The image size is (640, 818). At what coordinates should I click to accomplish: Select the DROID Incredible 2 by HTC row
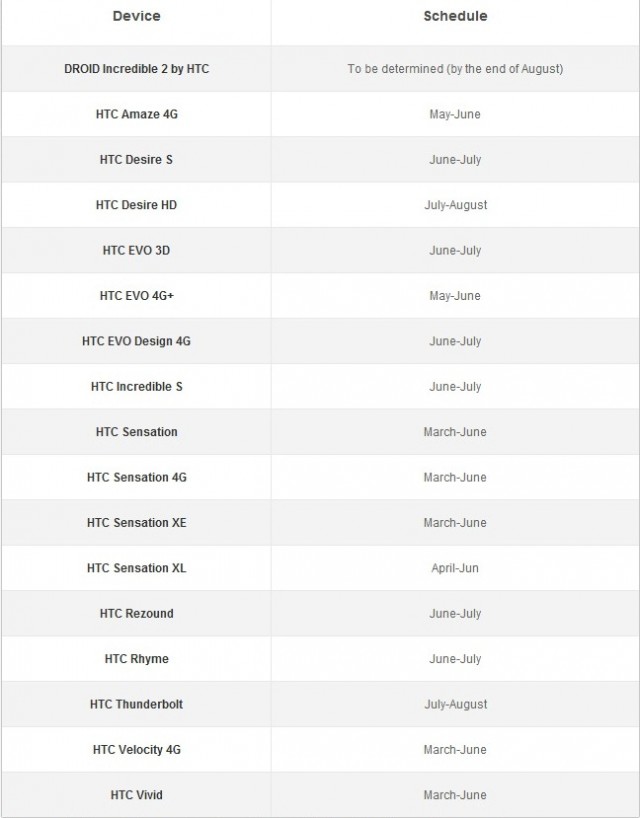[x=320, y=69]
